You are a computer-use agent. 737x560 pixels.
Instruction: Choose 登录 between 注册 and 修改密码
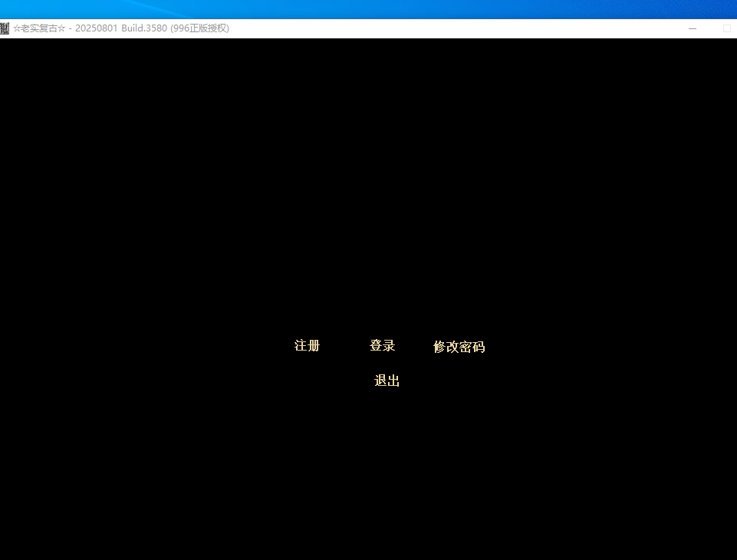click(382, 346)
